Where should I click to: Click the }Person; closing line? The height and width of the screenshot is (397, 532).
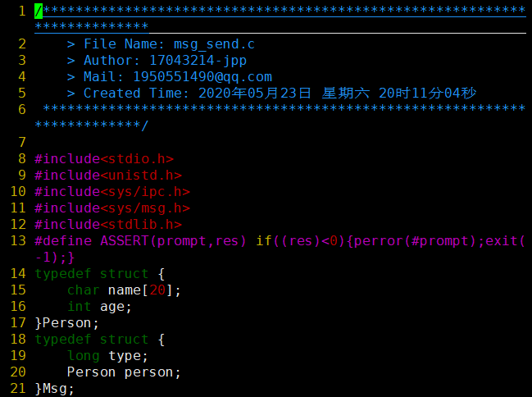(x=67, y=323)
